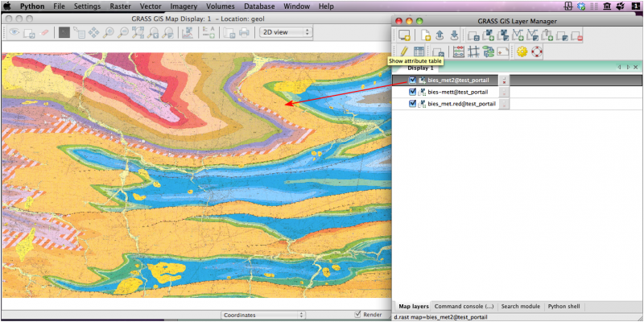The image size is (644, 322).
Task: Disable the Render checkbox
Action: pos(358,315)
